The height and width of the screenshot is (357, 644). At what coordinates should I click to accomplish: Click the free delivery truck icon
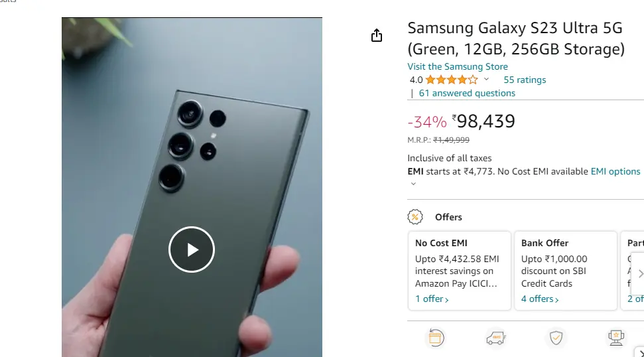coord(495,338)
